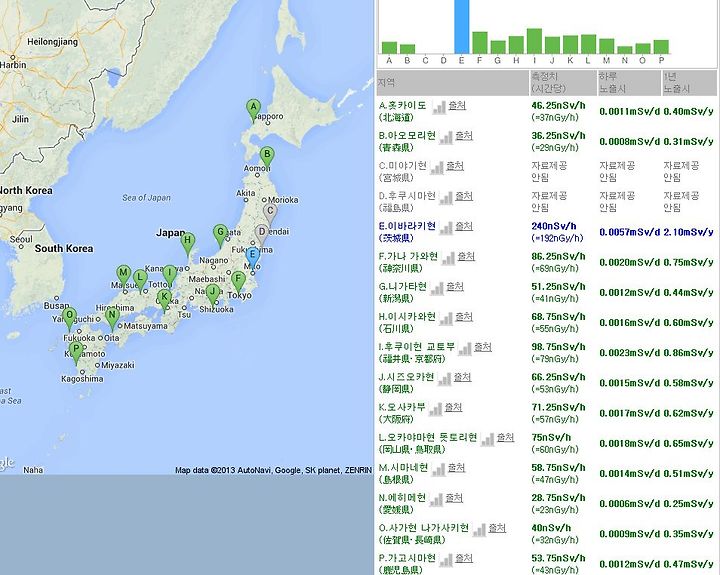Click the Map data ©2013 attribution text

[x=273, y=470]
